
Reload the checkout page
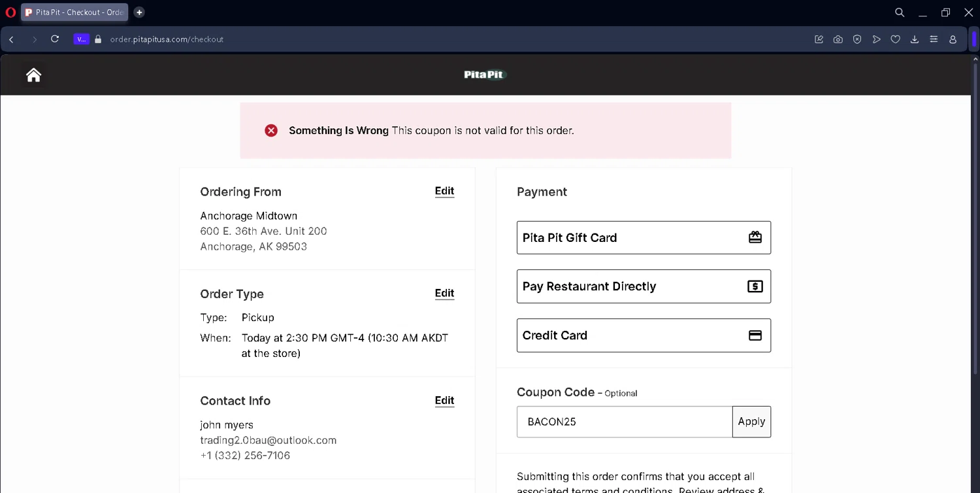[x=55, y=39]
